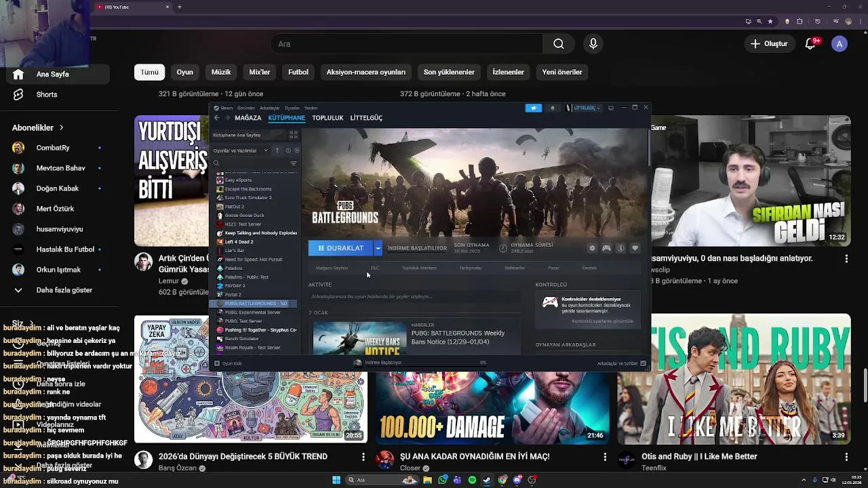
Task: Expand the DURAKLAT options arrow
Action: click(378, 248)
